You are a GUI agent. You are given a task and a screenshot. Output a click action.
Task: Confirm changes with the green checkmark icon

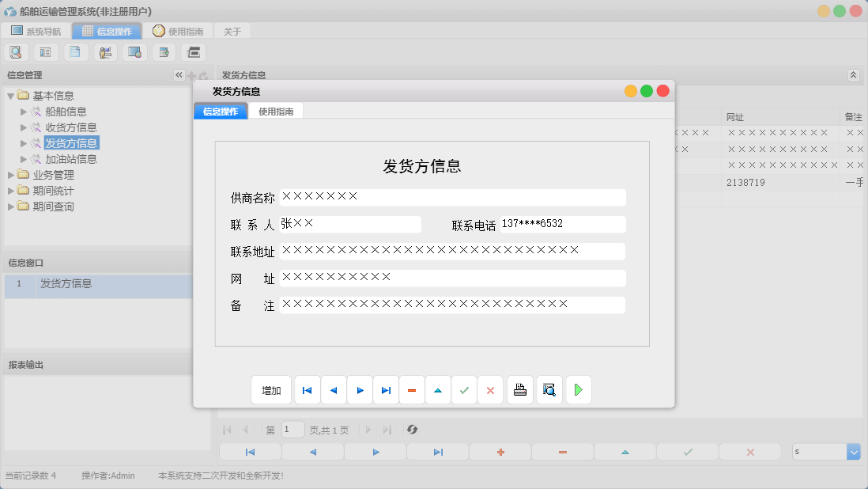click(464, 389)
